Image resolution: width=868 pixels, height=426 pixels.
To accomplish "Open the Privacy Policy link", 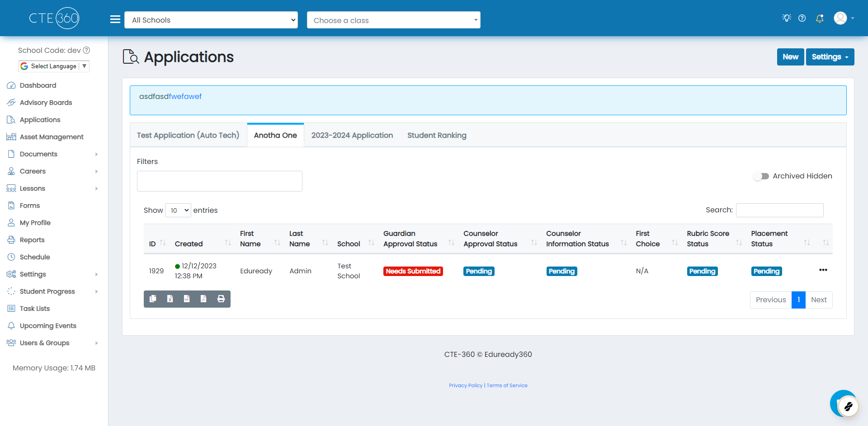I will click(466, 385).
